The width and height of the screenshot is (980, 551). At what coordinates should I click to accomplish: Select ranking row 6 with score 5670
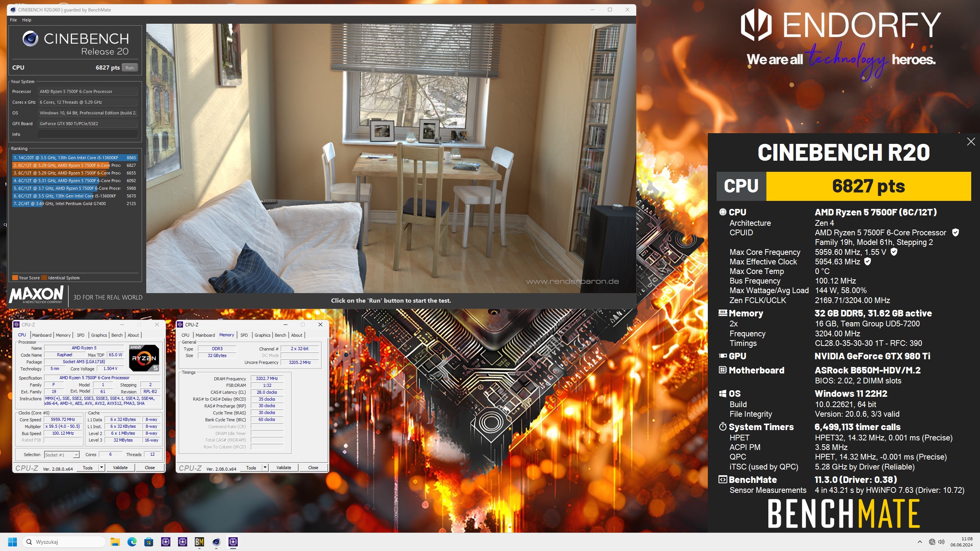[75, 196]
